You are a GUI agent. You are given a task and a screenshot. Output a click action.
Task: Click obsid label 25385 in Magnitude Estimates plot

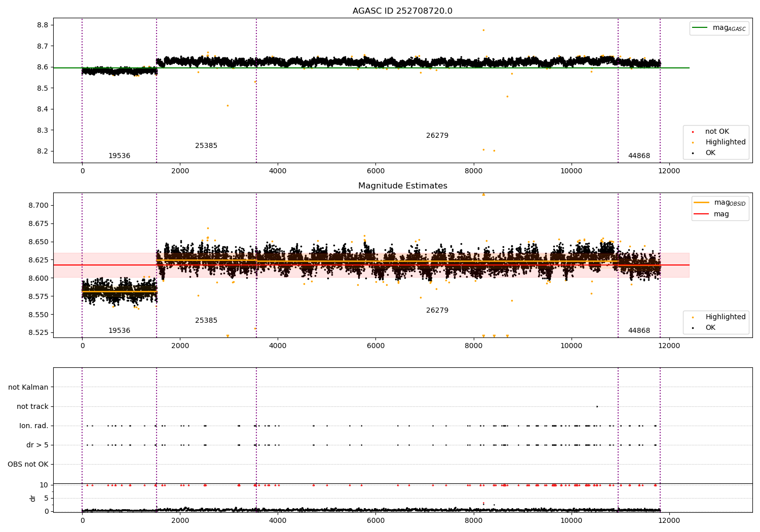click(206, 321)
